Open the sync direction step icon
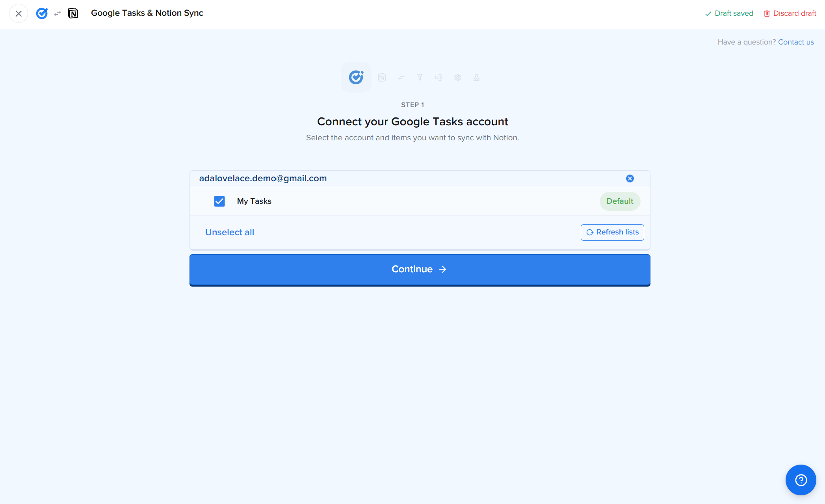 click(401, 78)
